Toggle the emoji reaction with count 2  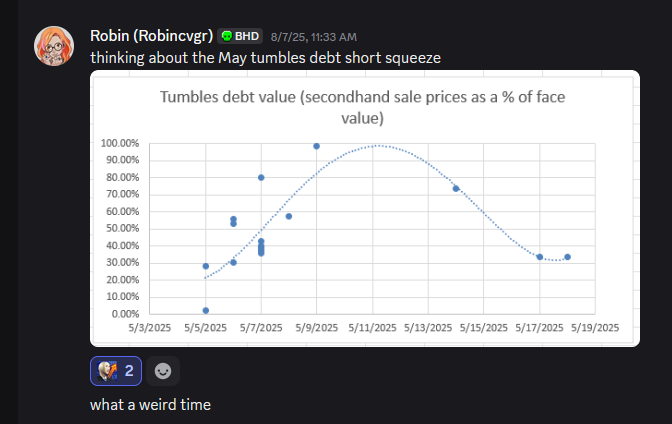[119, 370]
